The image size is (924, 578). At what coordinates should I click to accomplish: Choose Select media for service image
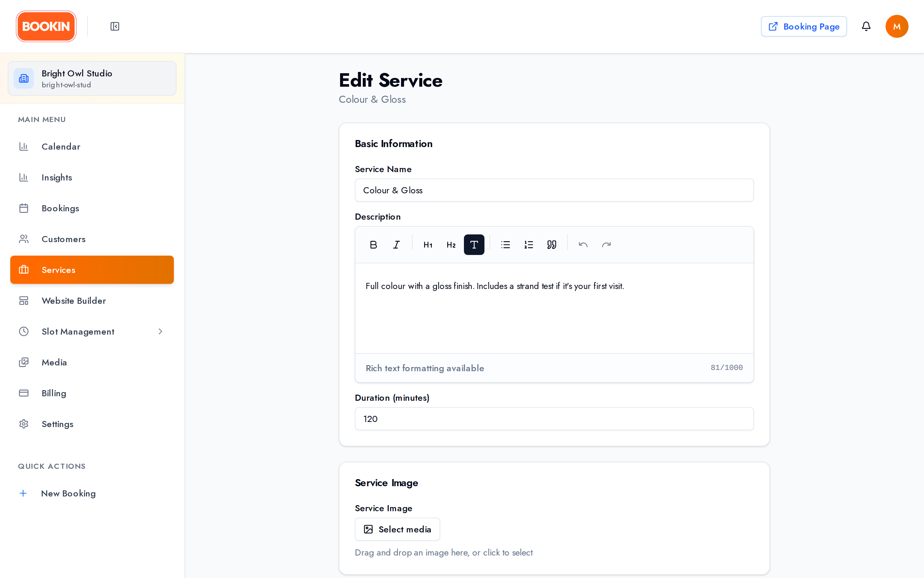(397, 529)
